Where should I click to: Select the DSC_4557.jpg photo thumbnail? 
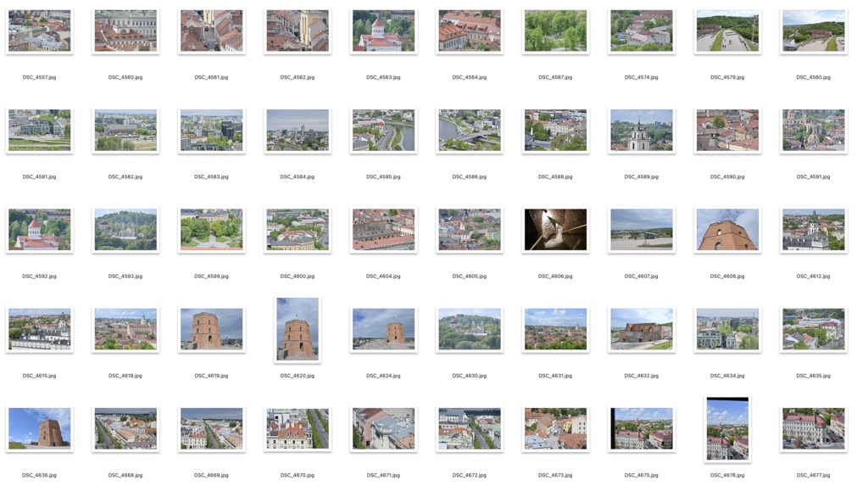(x=39, y=31)
